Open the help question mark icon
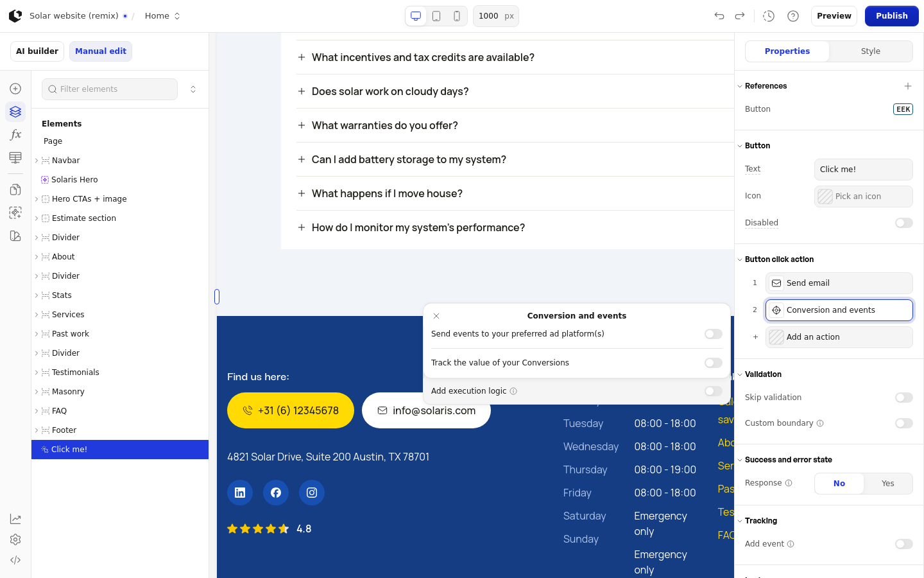924x578 pixels. click(793, 16)
